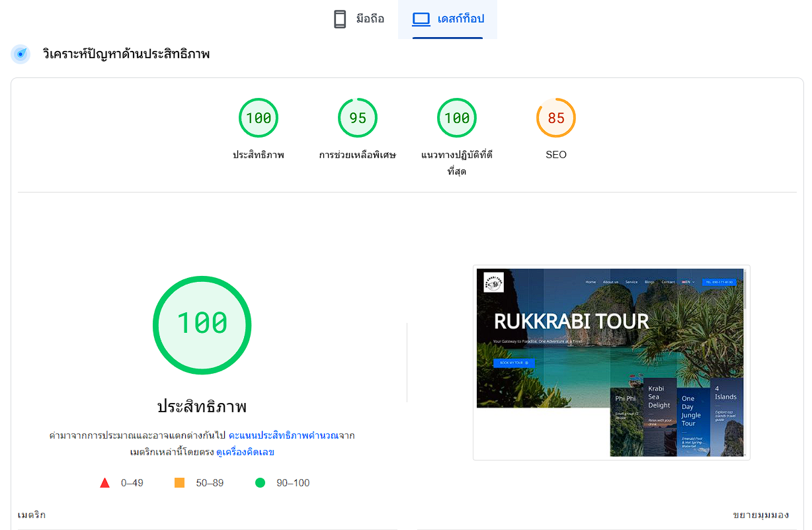Expand metrics view with ขยายมุมมอง
Image resolution: width=812 pixels, height=530 pixels.
pos(761,515)
